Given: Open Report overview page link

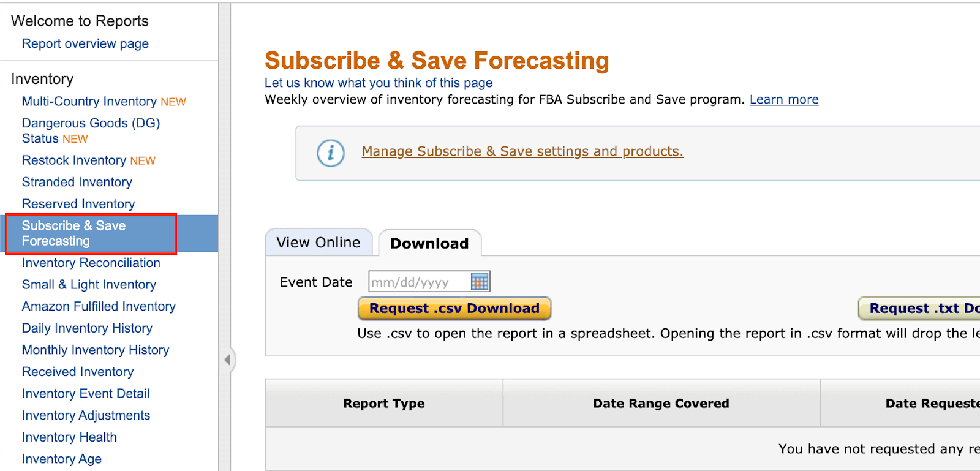Looking at the screenshot, I should click(x=85, y=43).
